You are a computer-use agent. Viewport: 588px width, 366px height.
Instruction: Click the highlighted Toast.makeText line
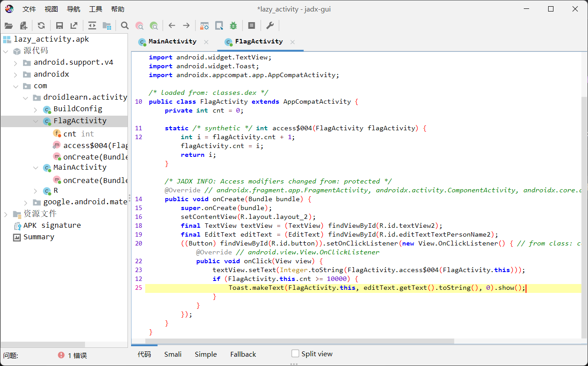click(x=363, y=288)
